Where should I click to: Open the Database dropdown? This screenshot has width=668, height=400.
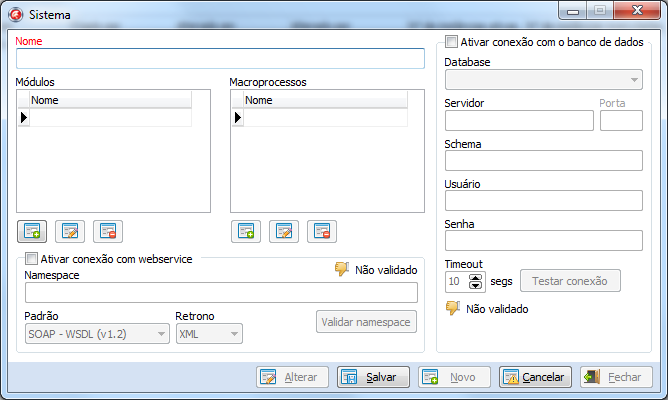(x=543, y=81)
